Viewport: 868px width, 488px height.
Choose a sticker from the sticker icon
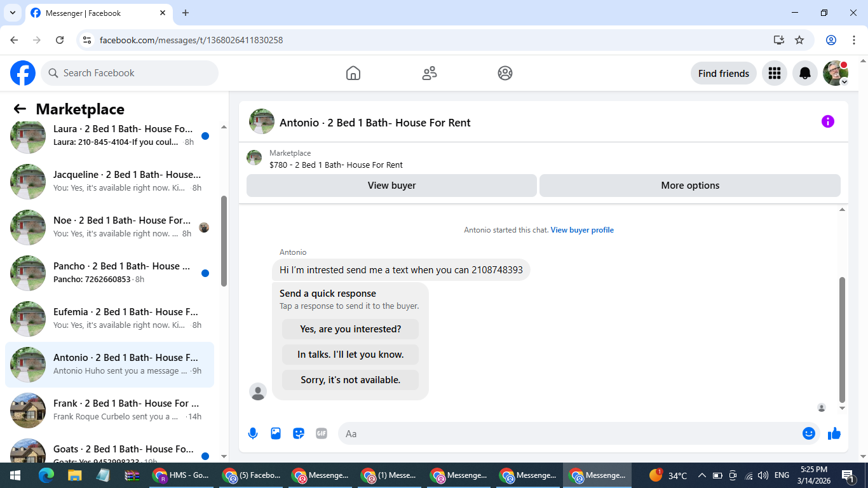tap(299, 433)
